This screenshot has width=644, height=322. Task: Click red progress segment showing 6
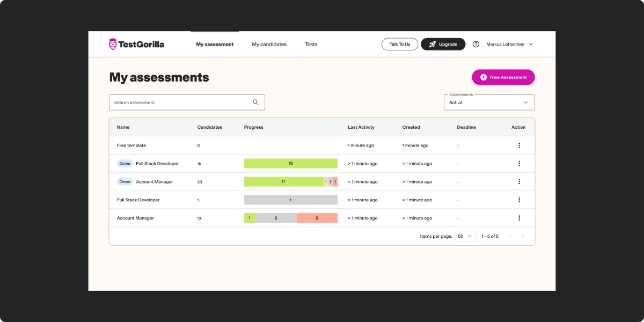pyautogui.click(x=317, y=218)
